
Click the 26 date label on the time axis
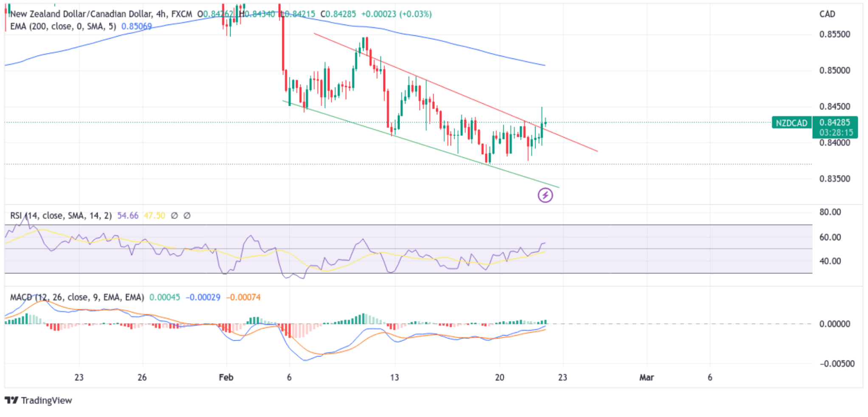(142, 377)
